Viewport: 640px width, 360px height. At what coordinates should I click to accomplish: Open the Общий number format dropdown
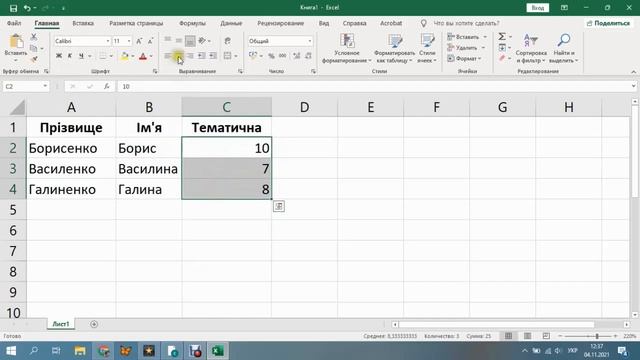point(310,41)
